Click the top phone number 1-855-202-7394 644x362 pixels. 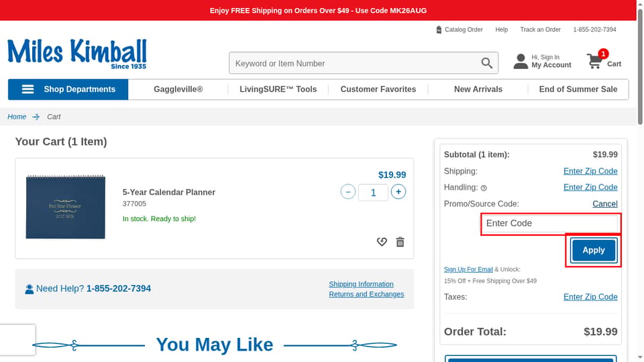coord(594,29)
